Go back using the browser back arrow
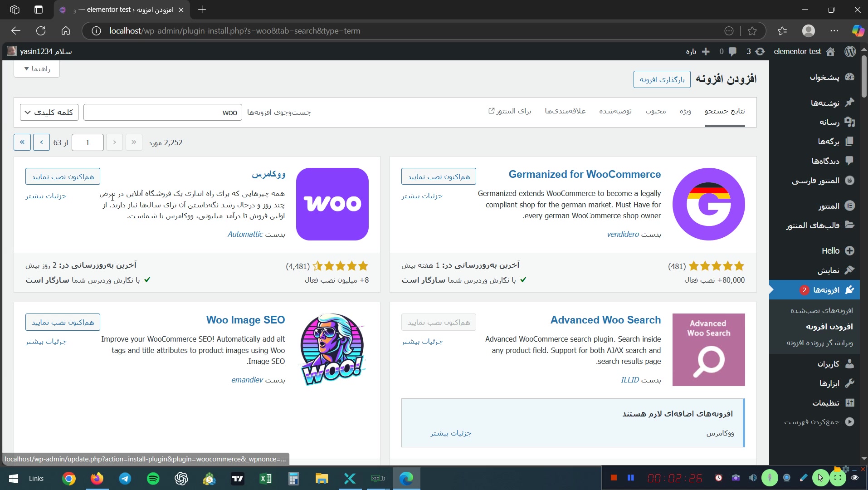 click(x=16, y=31)
